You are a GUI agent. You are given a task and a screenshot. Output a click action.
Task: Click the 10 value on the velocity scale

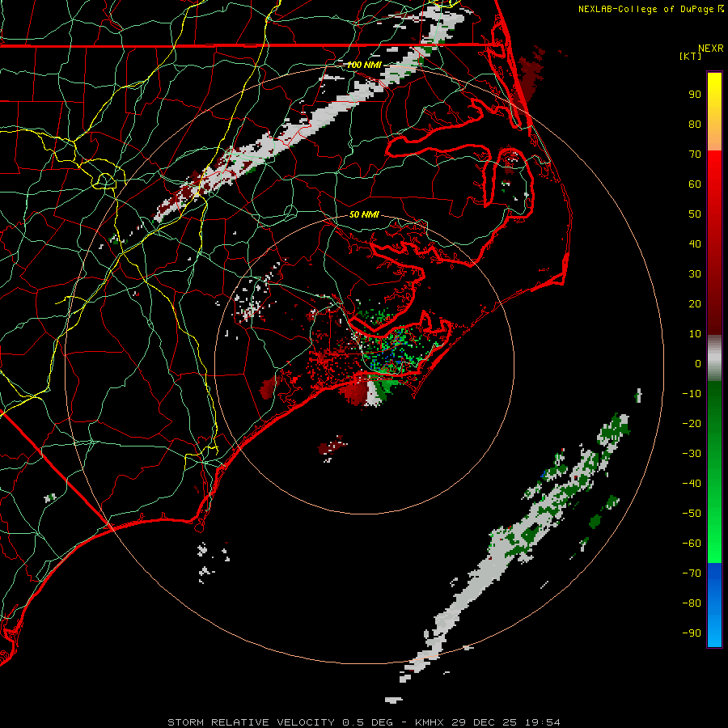pyautogui.click(x=695, y=334)
